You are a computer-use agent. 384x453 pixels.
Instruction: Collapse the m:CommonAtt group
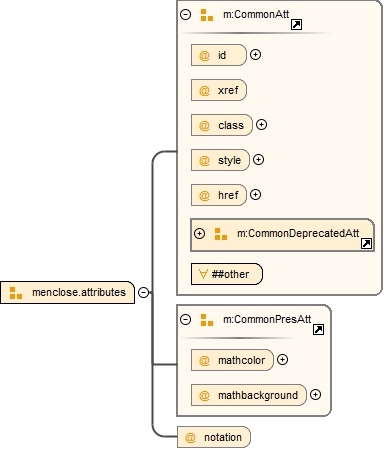tap(185, 14)
